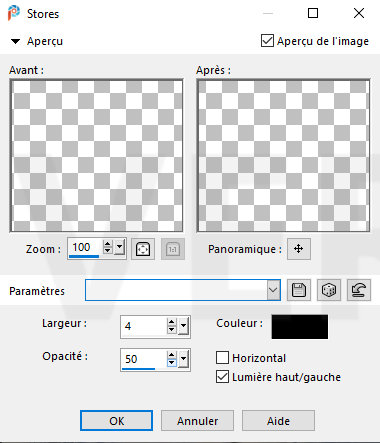Open the Opacité slider dropdown arrow
This screenshot has width=380, height=443.
tap(184, 359)
